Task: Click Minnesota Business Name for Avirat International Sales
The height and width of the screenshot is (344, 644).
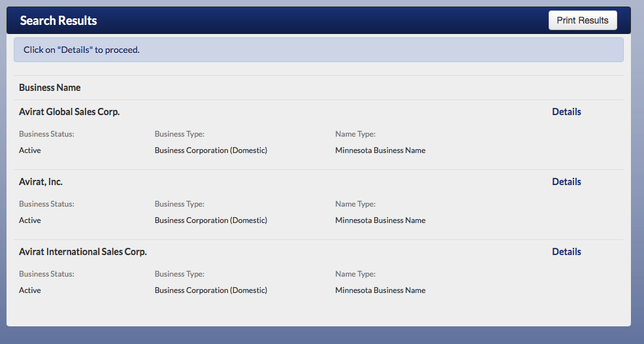Action: click(380, 290)
